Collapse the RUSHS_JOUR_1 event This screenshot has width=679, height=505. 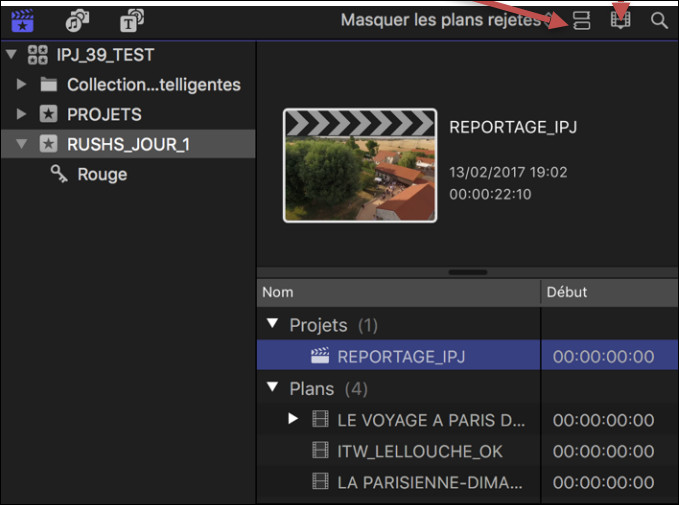[x=21, y=144]
